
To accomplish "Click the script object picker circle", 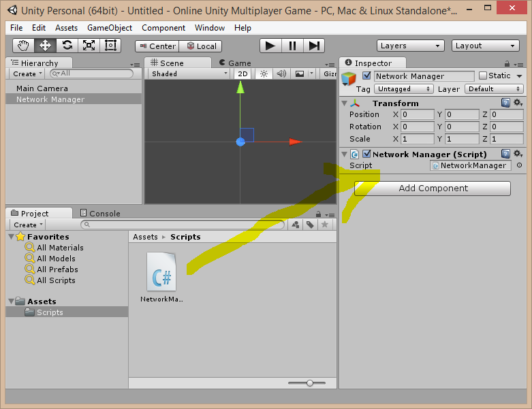I will [x=519, y=165].
